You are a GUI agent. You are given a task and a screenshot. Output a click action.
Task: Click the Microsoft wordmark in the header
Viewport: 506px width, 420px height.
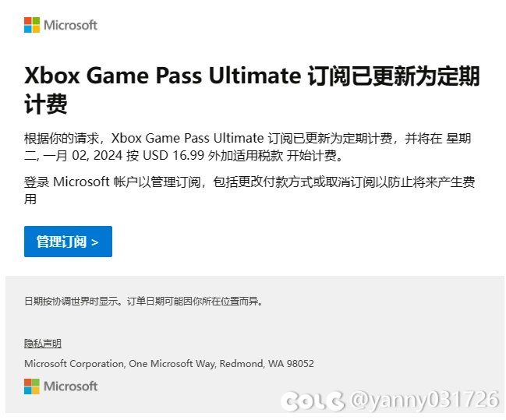tap(70, 25)
